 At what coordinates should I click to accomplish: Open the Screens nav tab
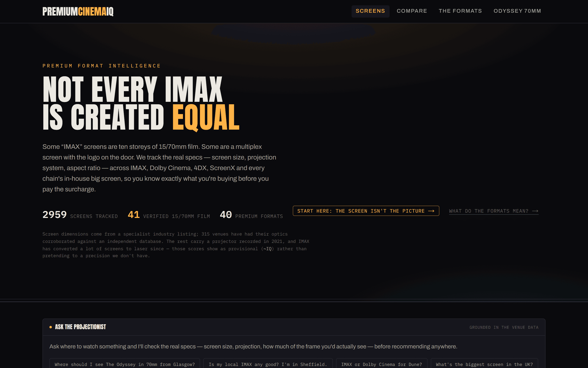pyautogui.click(x=370, y=11)
